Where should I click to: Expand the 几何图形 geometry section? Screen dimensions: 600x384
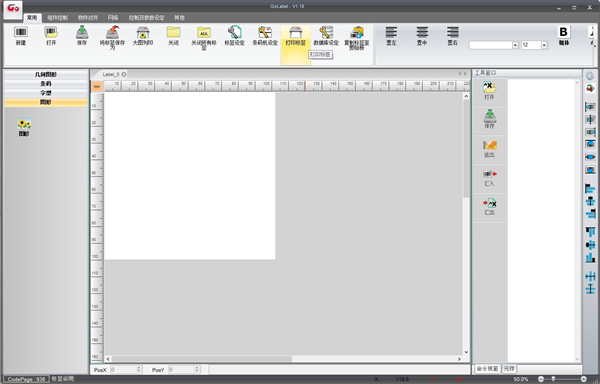coord(46,75)
